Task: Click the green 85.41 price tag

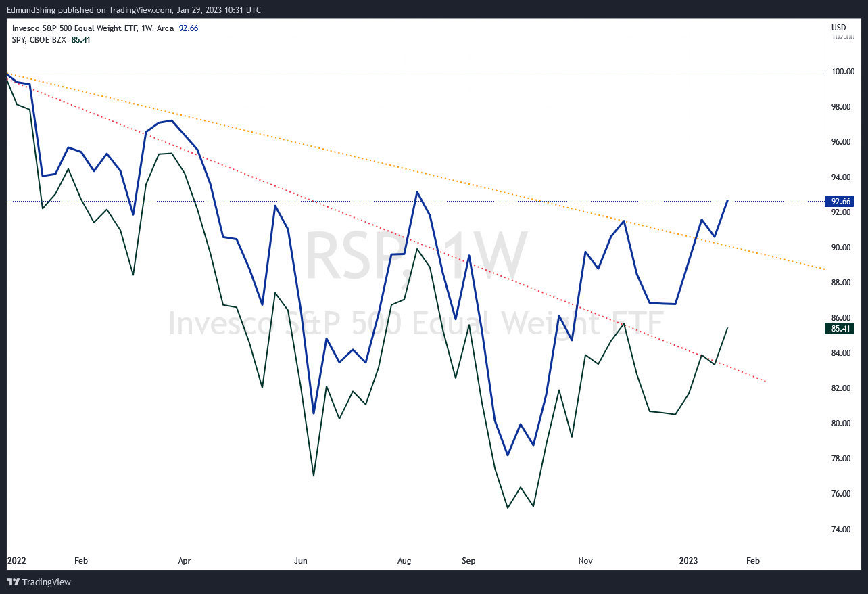Action: coord(840,329)
